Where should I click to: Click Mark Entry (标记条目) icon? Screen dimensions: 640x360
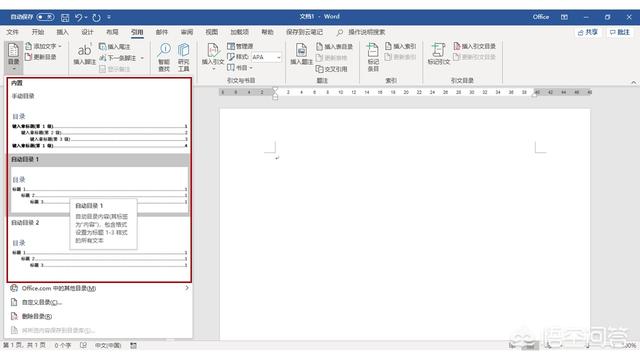click(373, 50)
